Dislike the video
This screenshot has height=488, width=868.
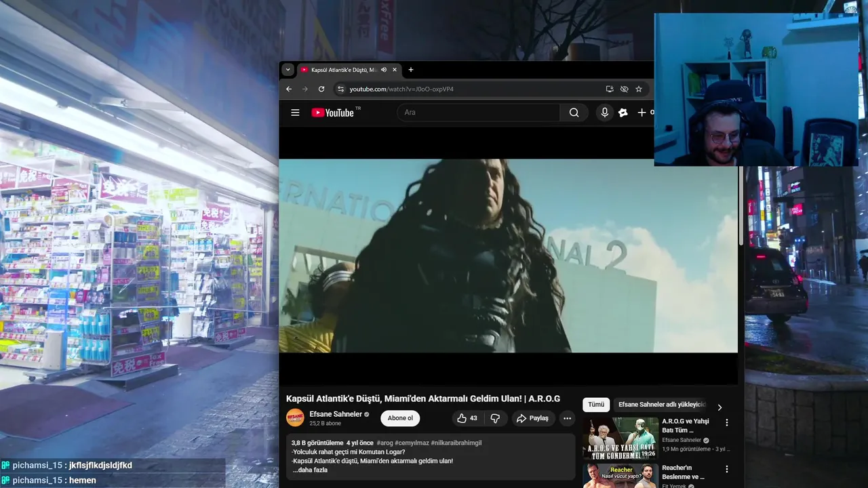(495, 418)
